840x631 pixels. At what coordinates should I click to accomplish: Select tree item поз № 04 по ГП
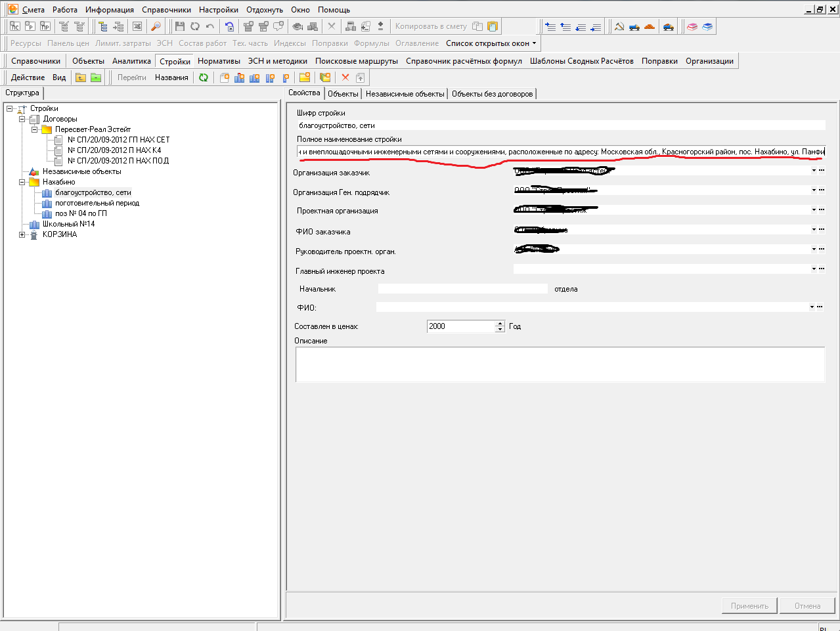[81, 213]
